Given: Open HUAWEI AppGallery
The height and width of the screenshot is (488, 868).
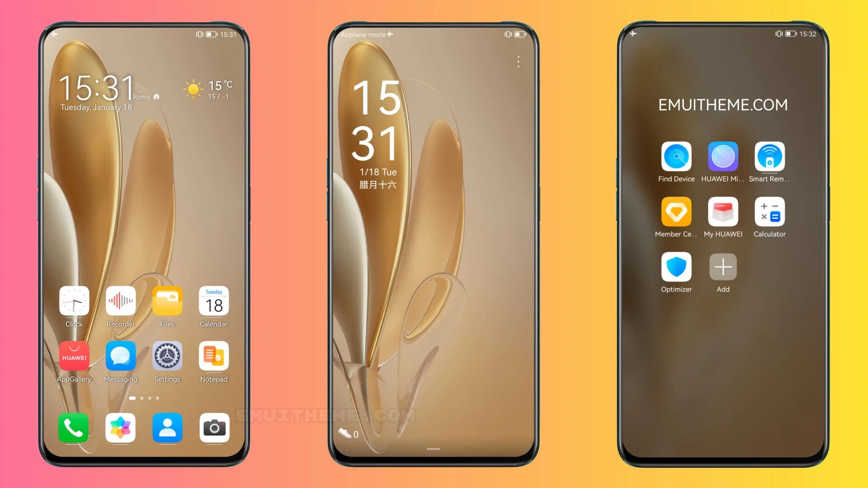Looking at the screenshot, I should pyautogui.click(x=75, y=357).
